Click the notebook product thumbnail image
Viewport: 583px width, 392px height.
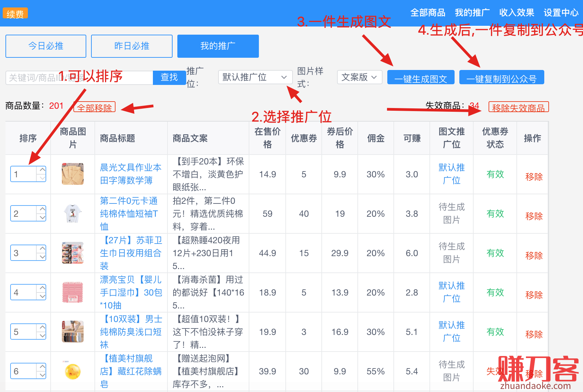(72, 174)
